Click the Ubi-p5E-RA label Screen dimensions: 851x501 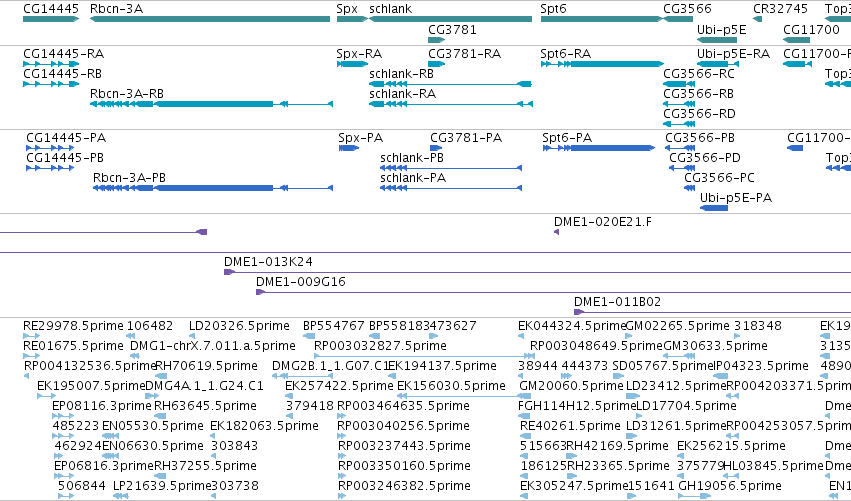click(733, 54)
